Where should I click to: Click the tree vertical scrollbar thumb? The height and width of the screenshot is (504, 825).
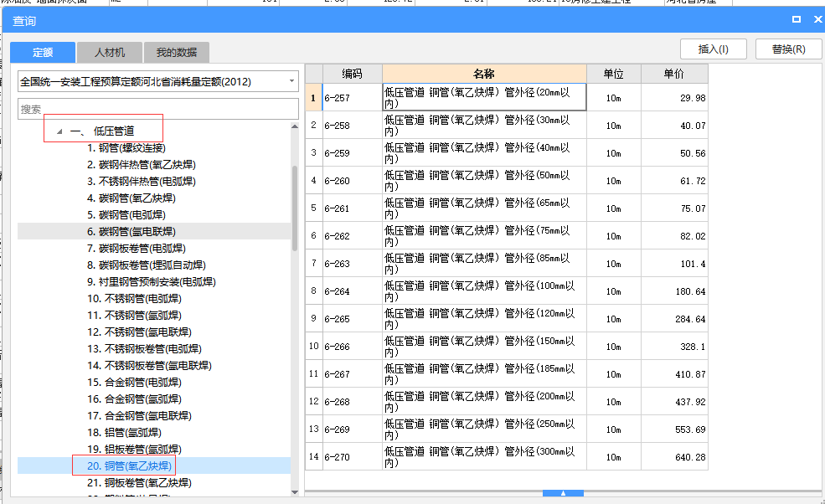(x=295, y=208)
